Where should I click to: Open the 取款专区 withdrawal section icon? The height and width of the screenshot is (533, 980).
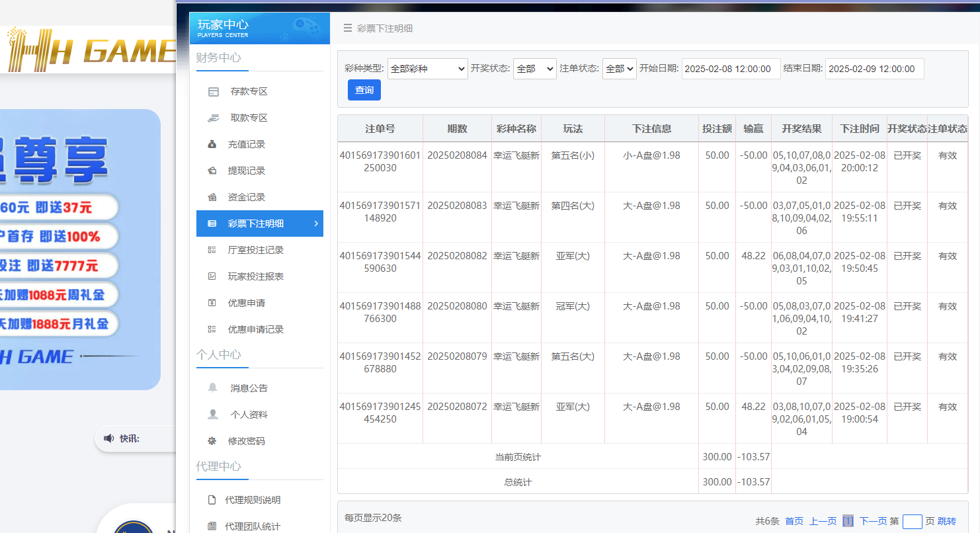click(x=212, y=117)
